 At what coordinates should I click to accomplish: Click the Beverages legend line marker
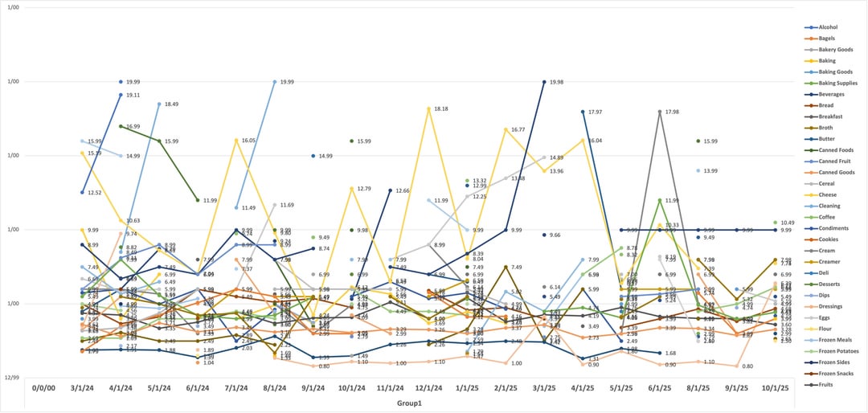coord(809,94)
